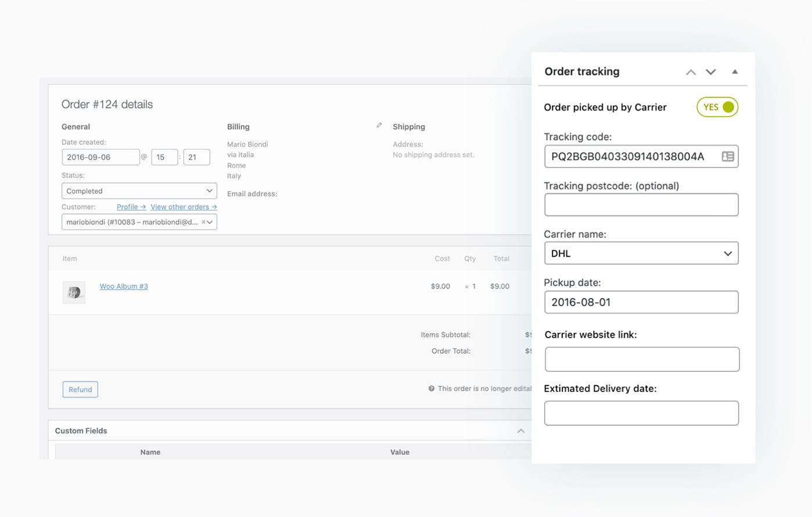The image size is (812, 517).
Task: Open the order Status dropdown
Action: click(139, 191)
